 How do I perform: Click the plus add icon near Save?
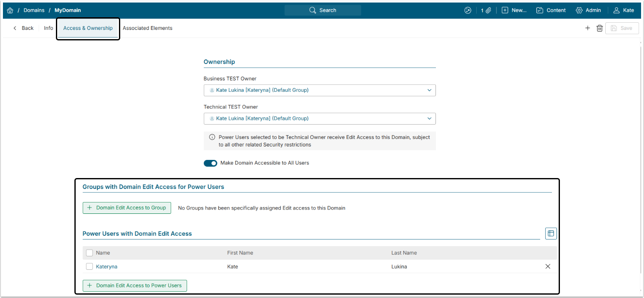coord(588,28)
